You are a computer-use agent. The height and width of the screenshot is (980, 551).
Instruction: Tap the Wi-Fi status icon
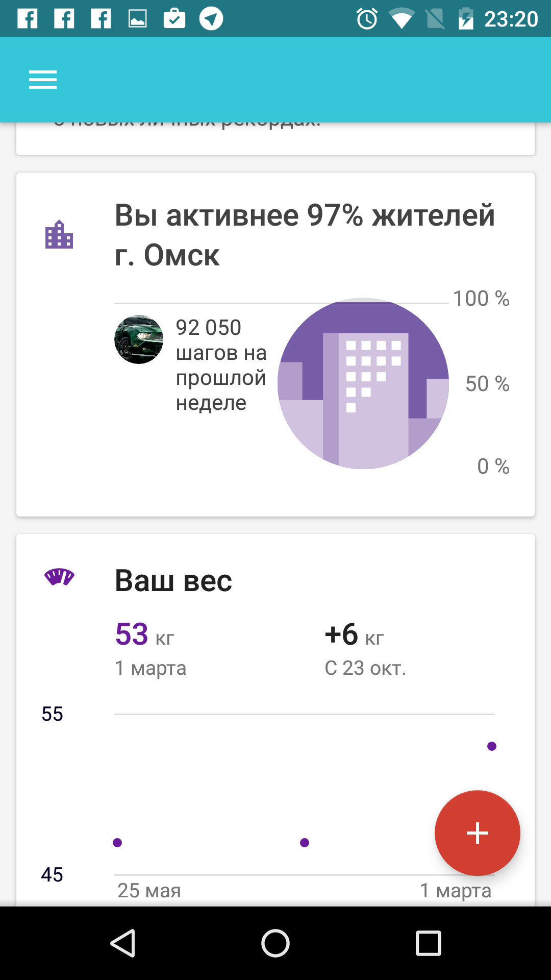[401, 19]
